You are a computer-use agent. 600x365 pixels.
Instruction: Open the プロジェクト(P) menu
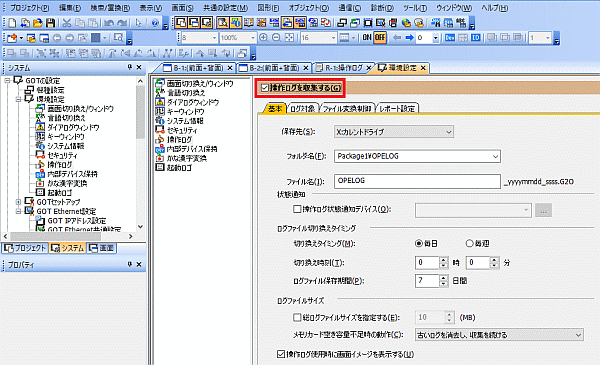click(29, 8)
